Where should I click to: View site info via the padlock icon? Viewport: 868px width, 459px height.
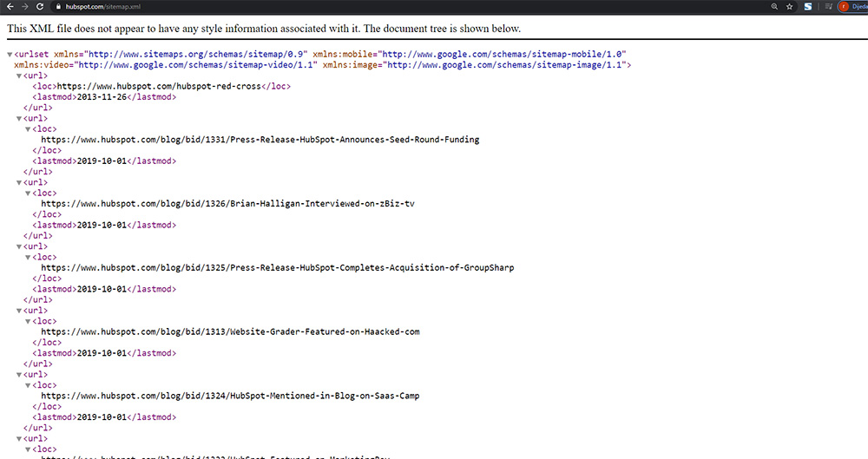tap(58, 7)
